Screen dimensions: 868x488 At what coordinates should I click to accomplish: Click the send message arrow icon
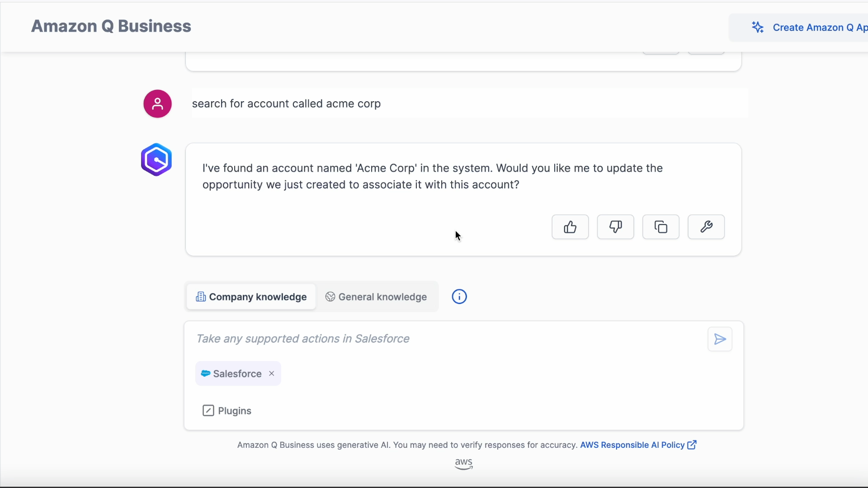tap(720, 339)
